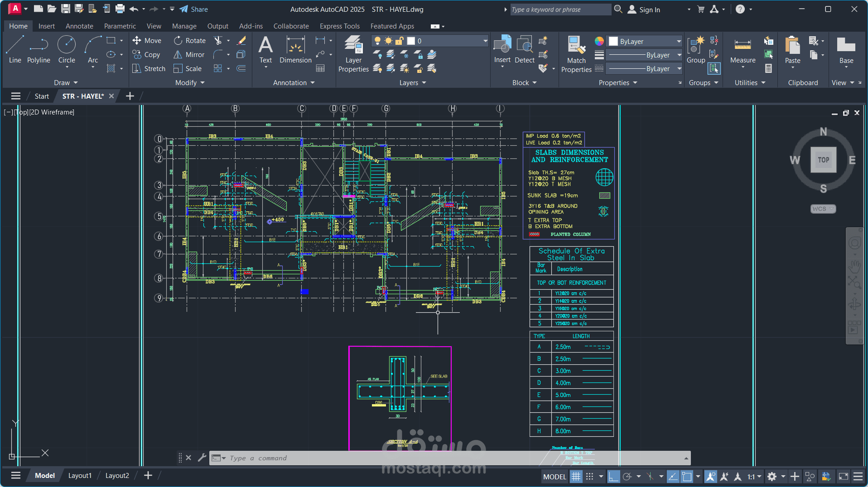Viewport: 868px width, 487px height.
Task: Select the Mirror tool
Action: click(x=189, y=55)
